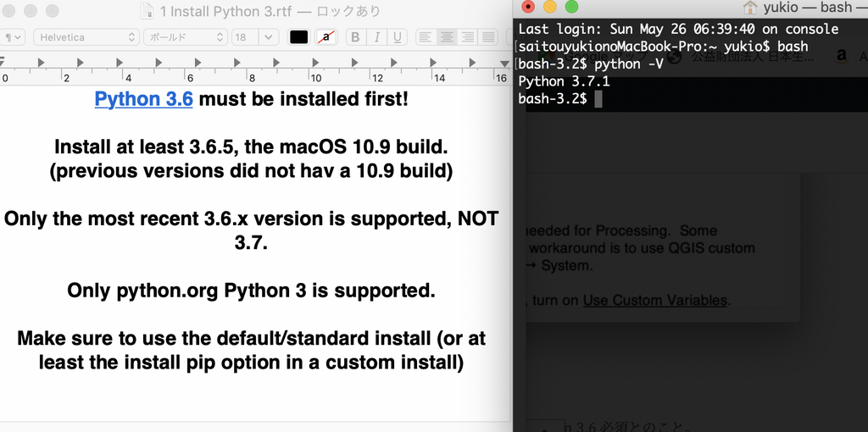Open the Python 3.6 hyperlink
Image resolution: width=868 pixels, height=432 pixels.
[x=143, y=99]
